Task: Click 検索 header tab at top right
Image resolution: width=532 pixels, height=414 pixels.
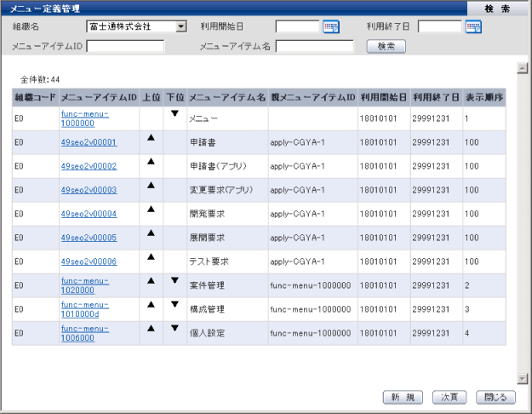Action: coord(497,9)
